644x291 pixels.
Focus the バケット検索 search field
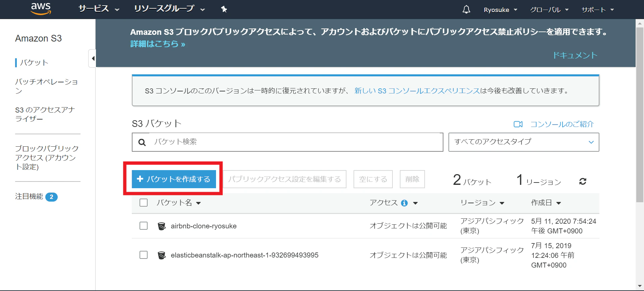287,142
